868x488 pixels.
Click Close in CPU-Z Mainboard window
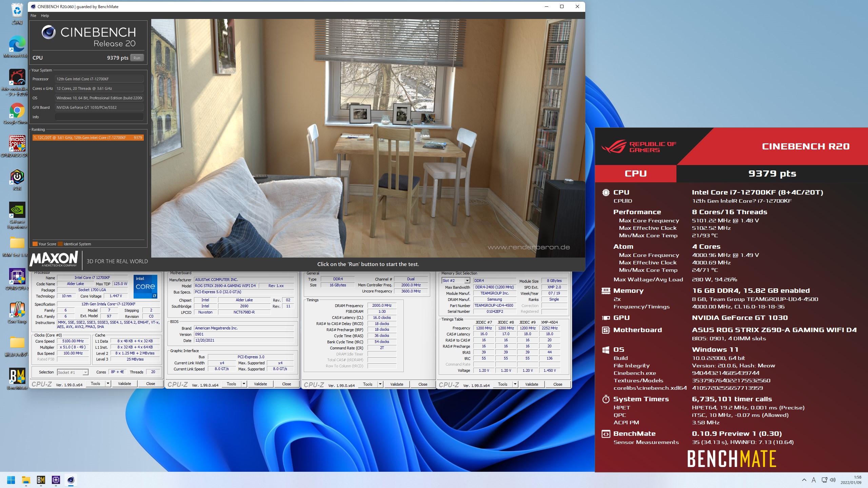pyautogui.click(x=287, y=384)
